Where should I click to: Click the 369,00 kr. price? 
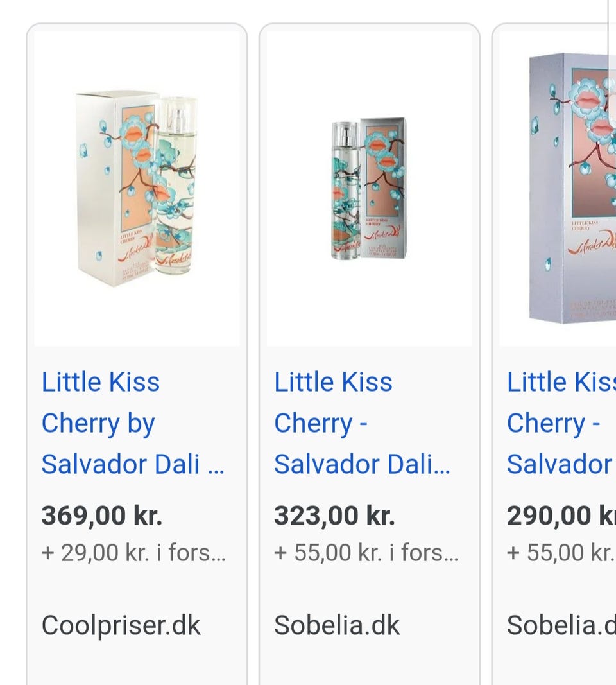pos(102,516)
